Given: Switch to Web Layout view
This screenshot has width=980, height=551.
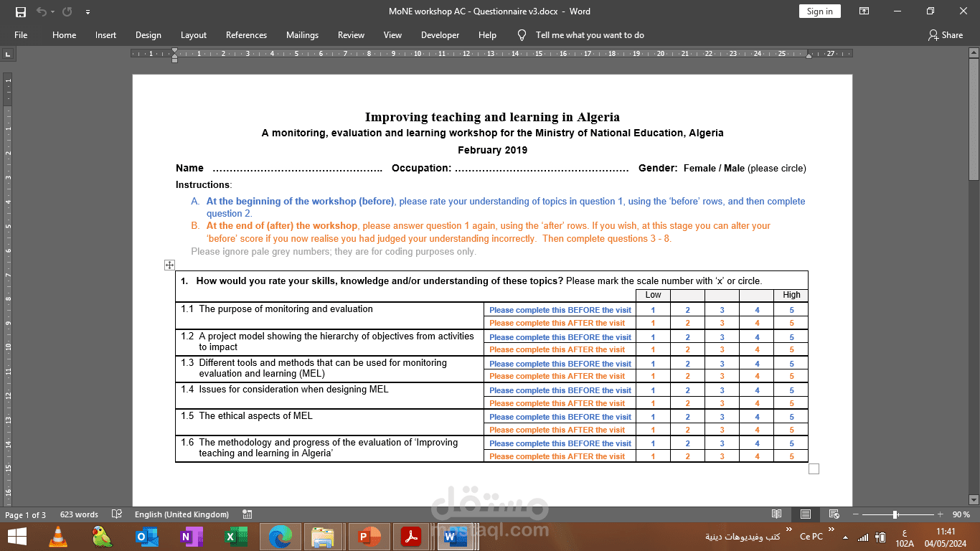Looking at the screenshot, I should [x=834, y=514].
